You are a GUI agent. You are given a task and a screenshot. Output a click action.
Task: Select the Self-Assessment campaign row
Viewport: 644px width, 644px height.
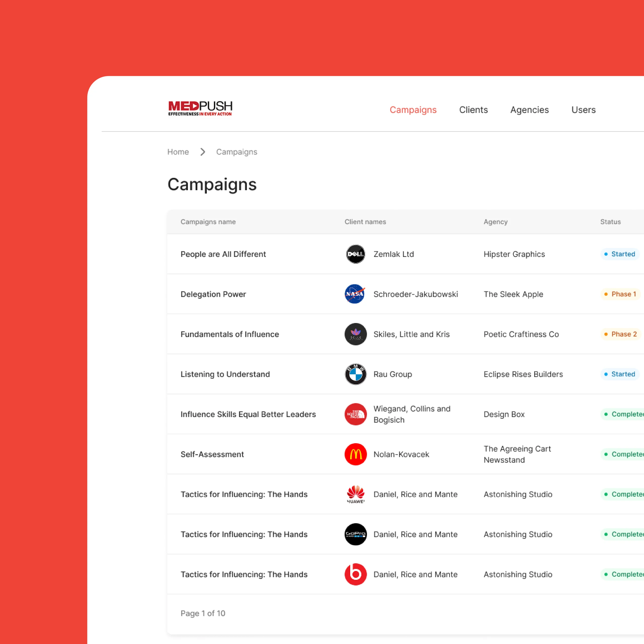(212, 454)
